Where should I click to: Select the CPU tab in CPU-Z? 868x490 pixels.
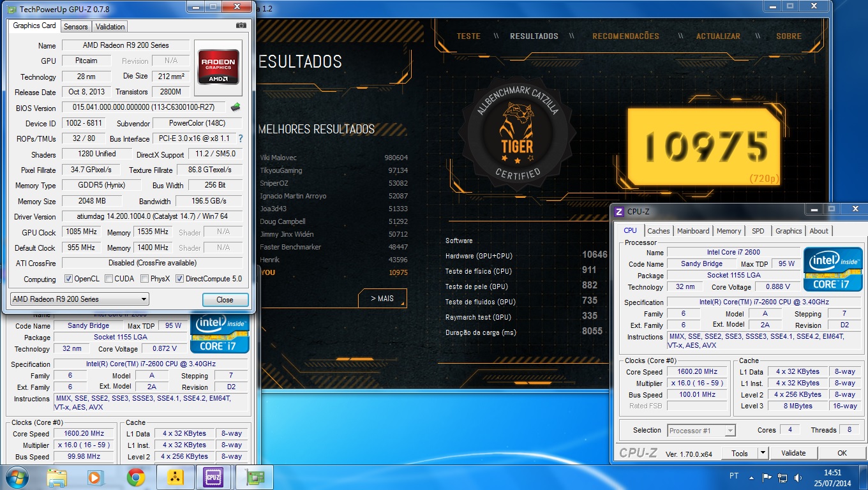630,230
